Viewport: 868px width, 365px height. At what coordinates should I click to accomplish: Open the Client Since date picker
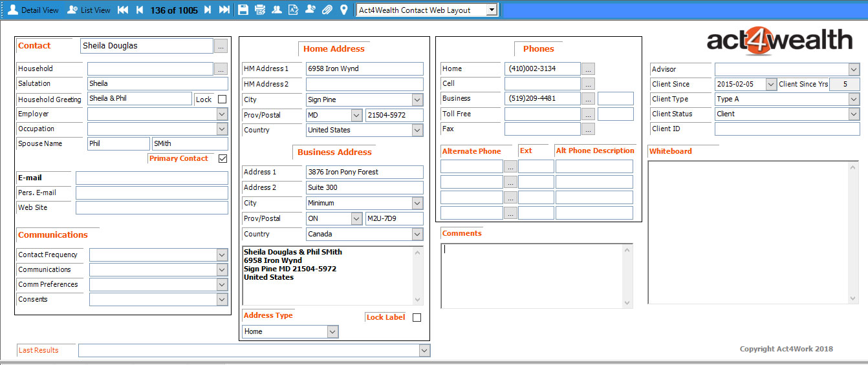point(770,84)
